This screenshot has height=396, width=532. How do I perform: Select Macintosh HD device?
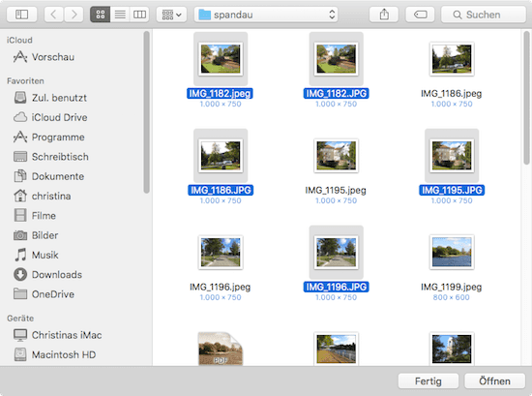coord(54,355)
